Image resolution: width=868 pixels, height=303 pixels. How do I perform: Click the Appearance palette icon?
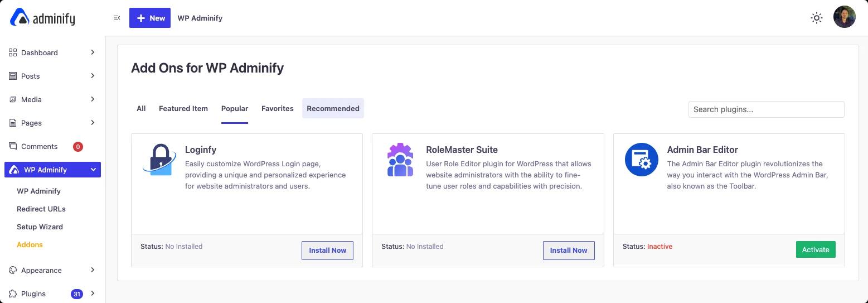[x=13, y=270]
